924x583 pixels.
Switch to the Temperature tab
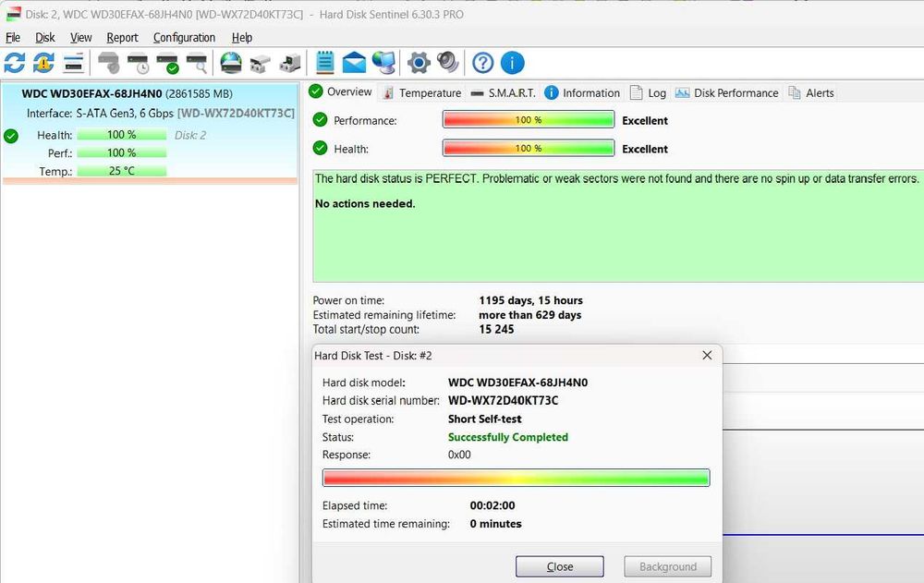point(422,92)
